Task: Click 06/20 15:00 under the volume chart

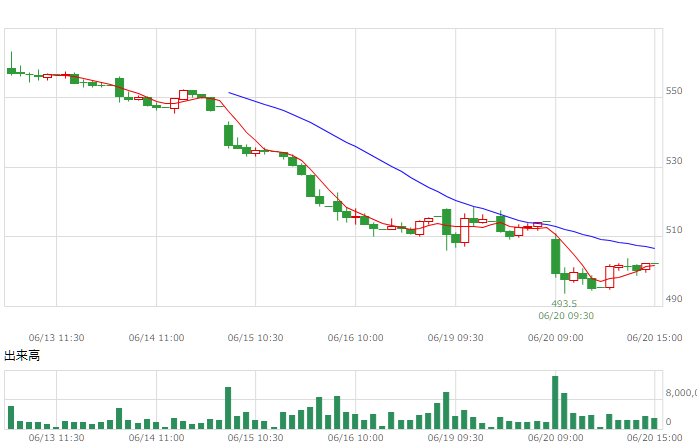Action: 654,438
